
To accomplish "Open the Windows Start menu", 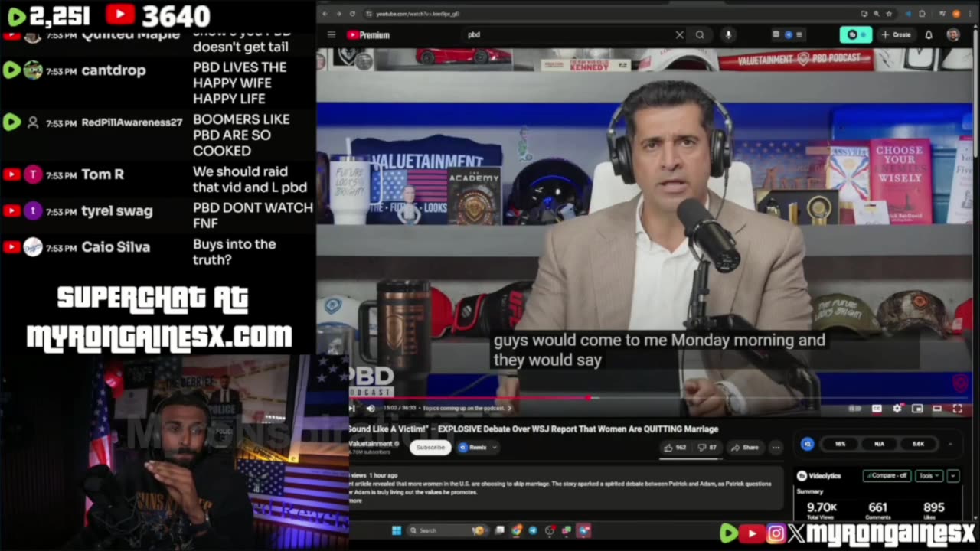I will [x=397, y=530].
